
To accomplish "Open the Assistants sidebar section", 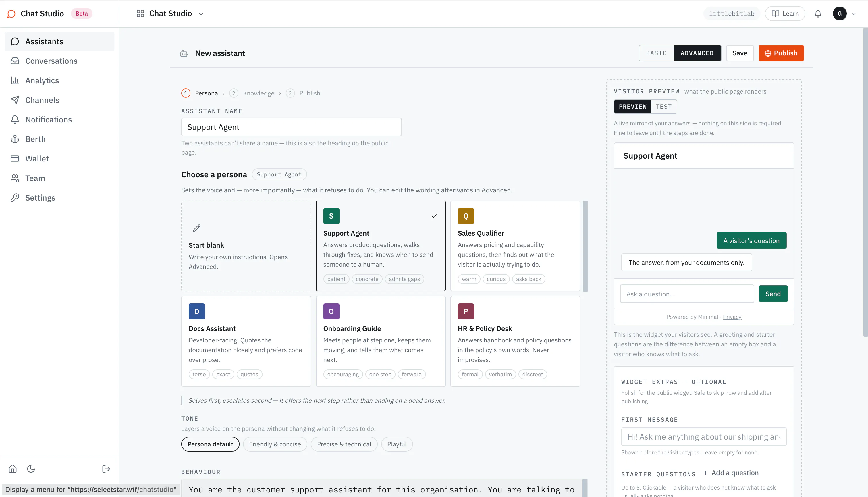I will click(x=59, y=41).
